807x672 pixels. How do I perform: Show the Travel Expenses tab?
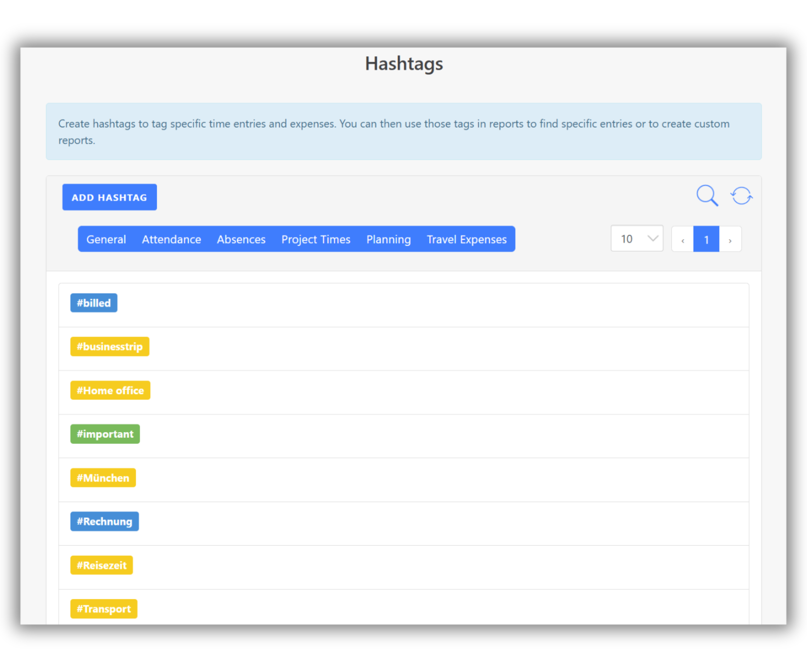(467, 239)
